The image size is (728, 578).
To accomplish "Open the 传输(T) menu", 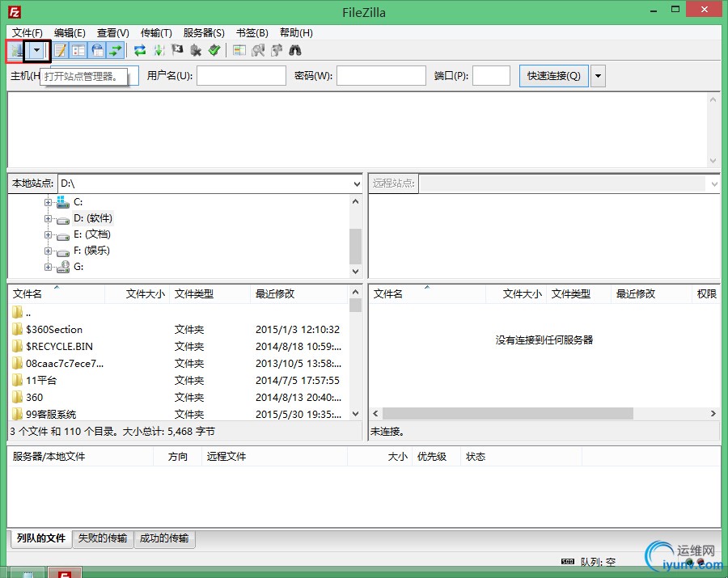I will coord(156,32).
